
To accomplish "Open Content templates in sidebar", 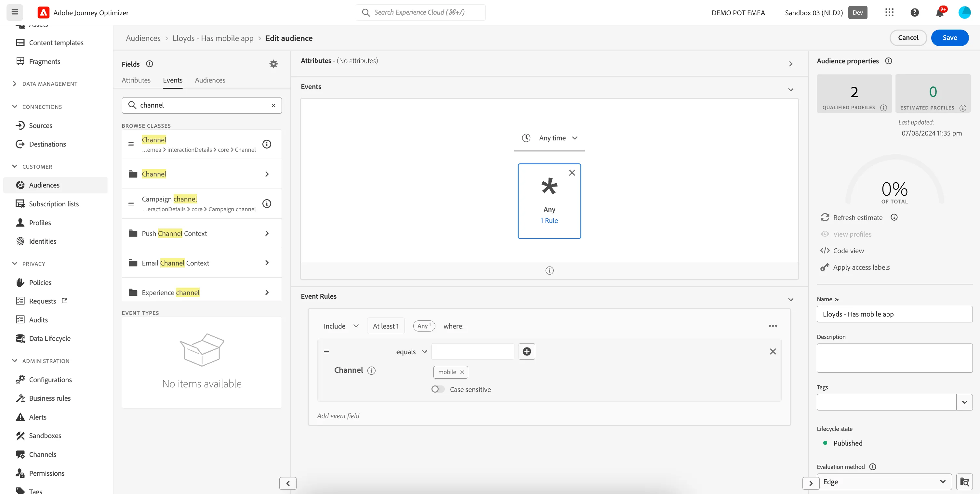I will coord(56,43).
